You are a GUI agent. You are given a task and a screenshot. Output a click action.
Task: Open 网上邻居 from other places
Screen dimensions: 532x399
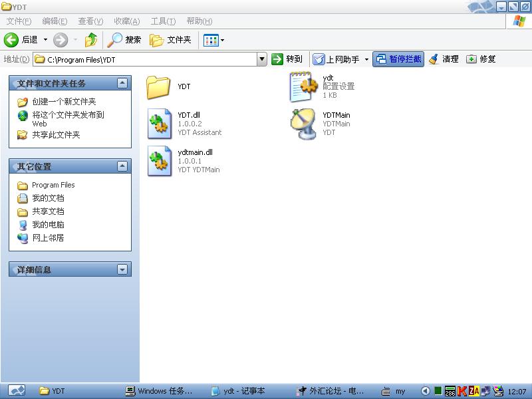pos(48,238)
